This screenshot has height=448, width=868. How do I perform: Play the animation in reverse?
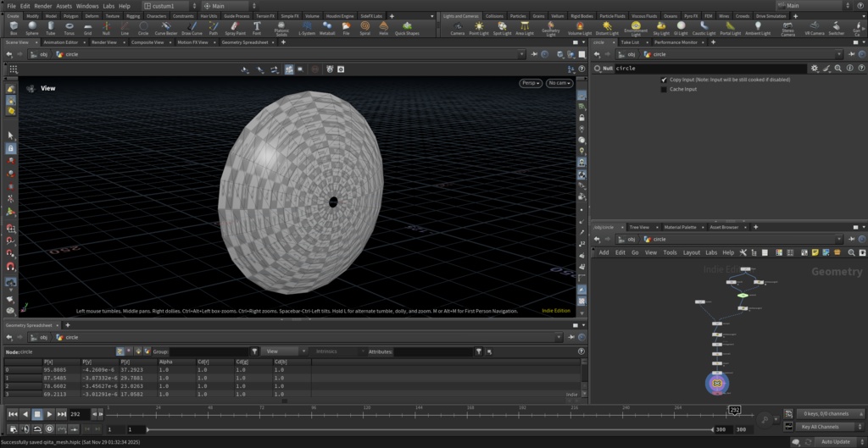[25, 414]
